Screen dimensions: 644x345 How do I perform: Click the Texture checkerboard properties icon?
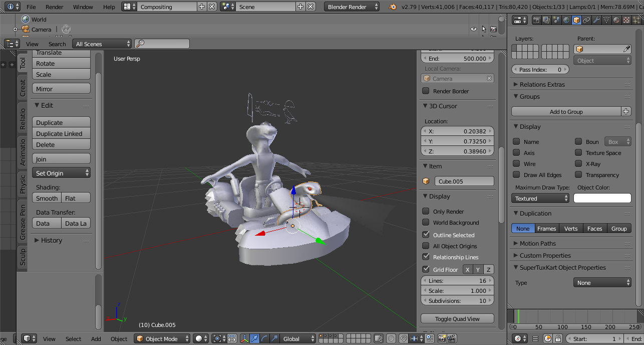click(626, 20)
